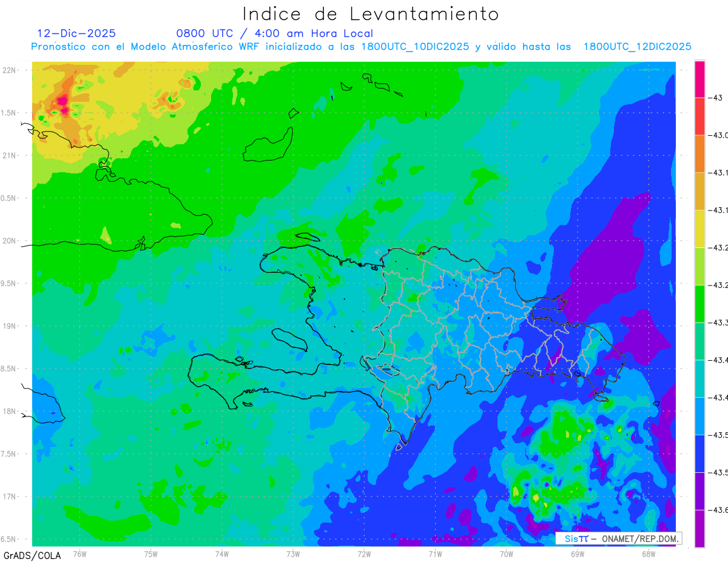This screenshot has height=562, width=728.
Task: Click the '70W' longitude label
Action: (x=507, y=554)
